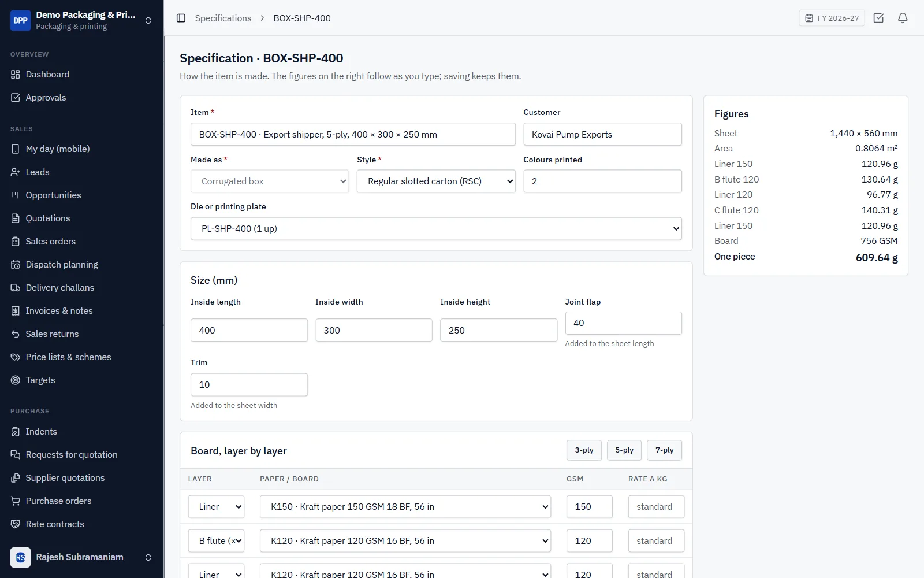Click the My day (mobile) phone icon
Viewport: 924px width, 578px height.
pos(16,149)
